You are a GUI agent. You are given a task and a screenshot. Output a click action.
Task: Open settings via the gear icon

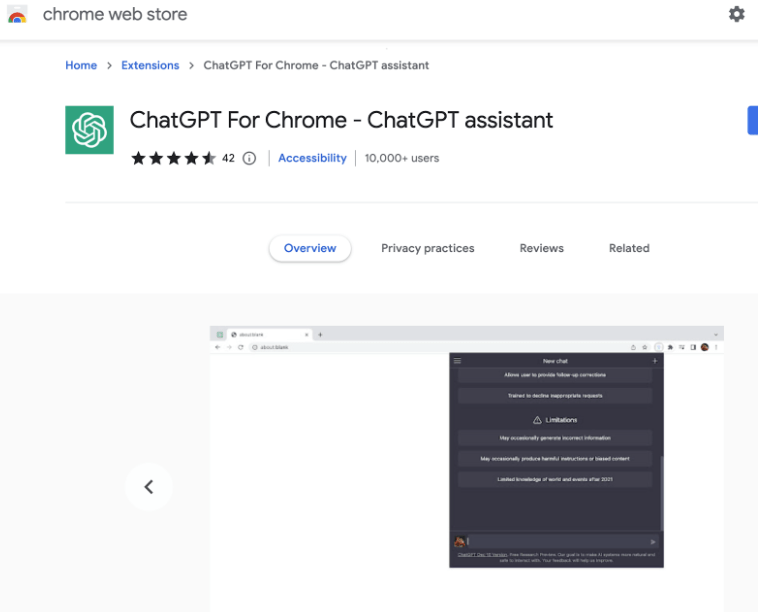pos(737,14)
